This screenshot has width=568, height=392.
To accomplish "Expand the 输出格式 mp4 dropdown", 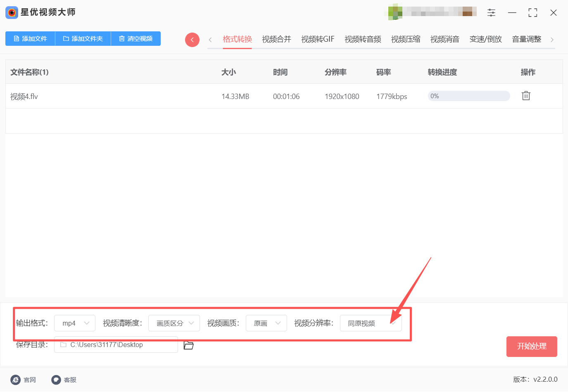I will click(x=75, y=323).
